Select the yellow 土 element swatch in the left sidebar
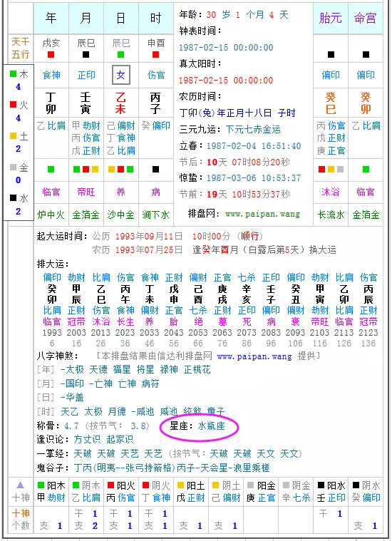Viewport: 392px width, 541px height. pyautogui.click(x=14, y=136)
